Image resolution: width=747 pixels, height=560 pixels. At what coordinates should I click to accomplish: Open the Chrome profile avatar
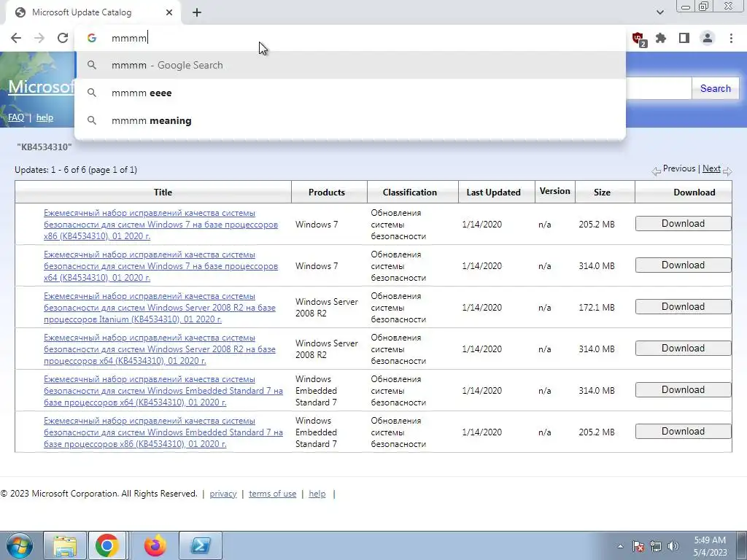coord(708,38)
